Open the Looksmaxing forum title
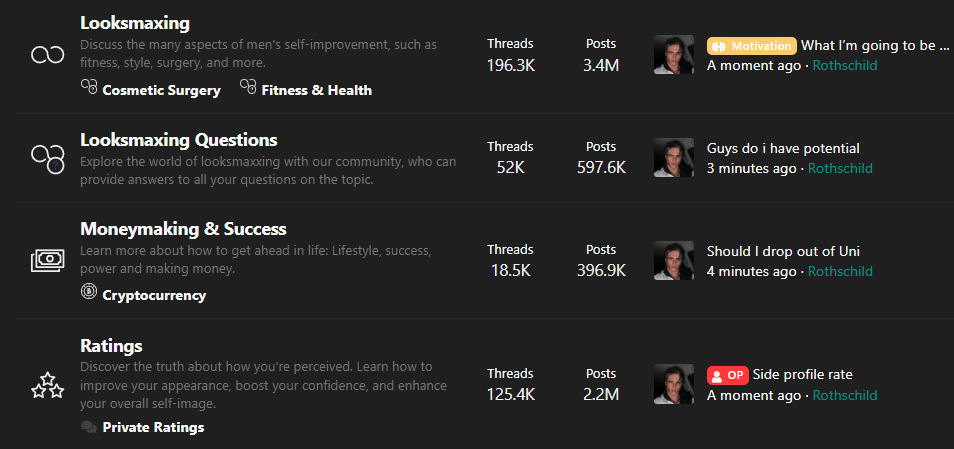The width and height of the screenshot is (954, 449). pos(135,23)
